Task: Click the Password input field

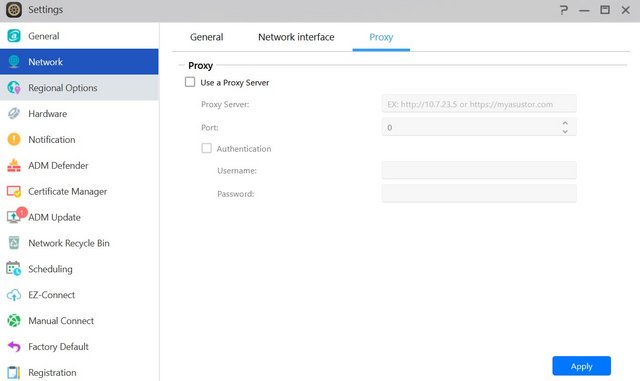Action: coord(479,193)
